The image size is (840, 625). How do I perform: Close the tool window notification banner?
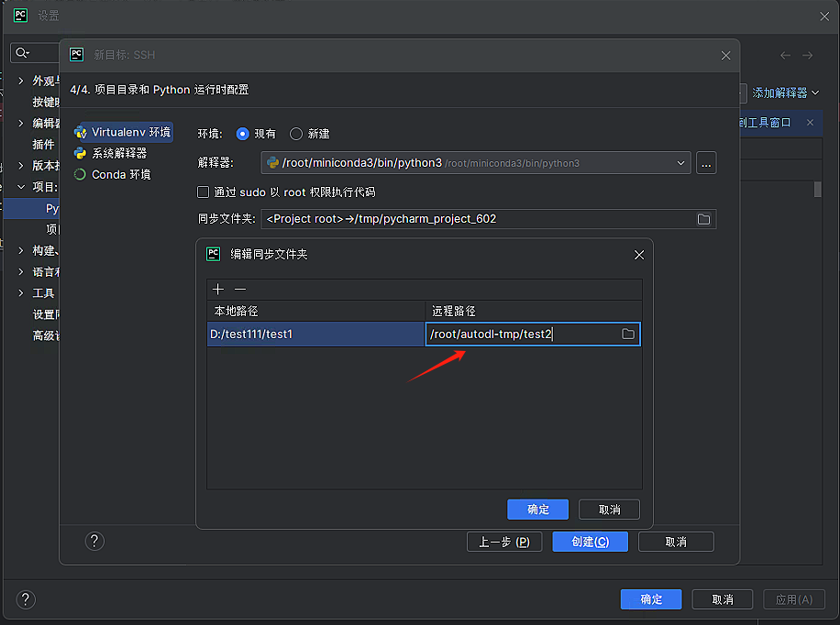[810, 123]
